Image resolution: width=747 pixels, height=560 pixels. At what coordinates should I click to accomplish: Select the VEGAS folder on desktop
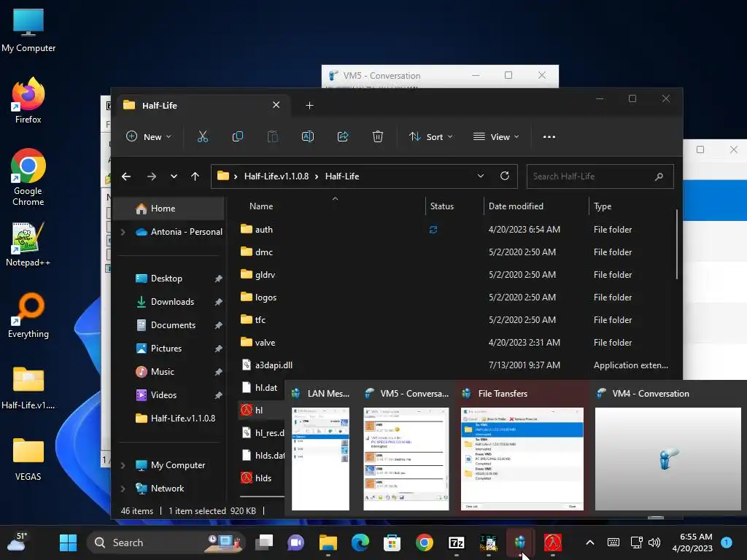coord(28,459)
